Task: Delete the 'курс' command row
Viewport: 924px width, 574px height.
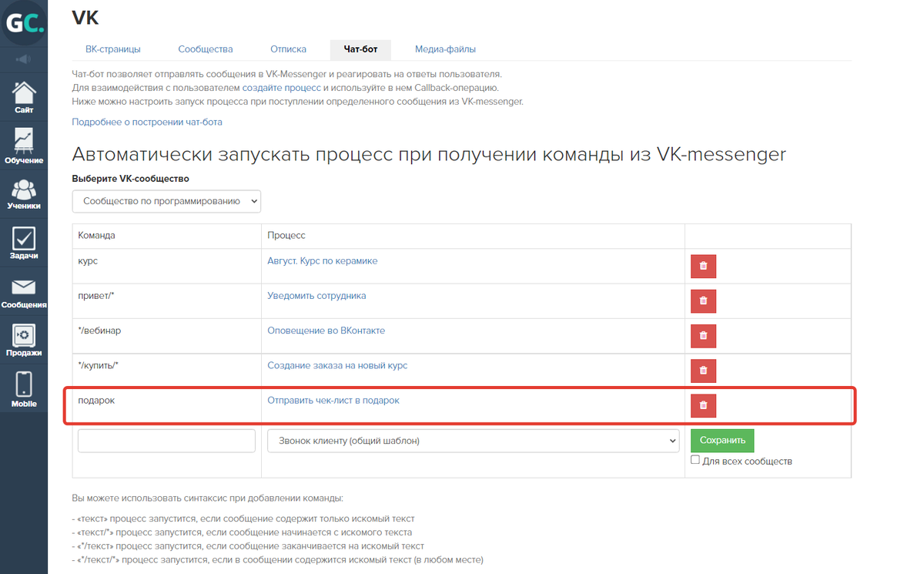Action: click(x=703, y=267)
